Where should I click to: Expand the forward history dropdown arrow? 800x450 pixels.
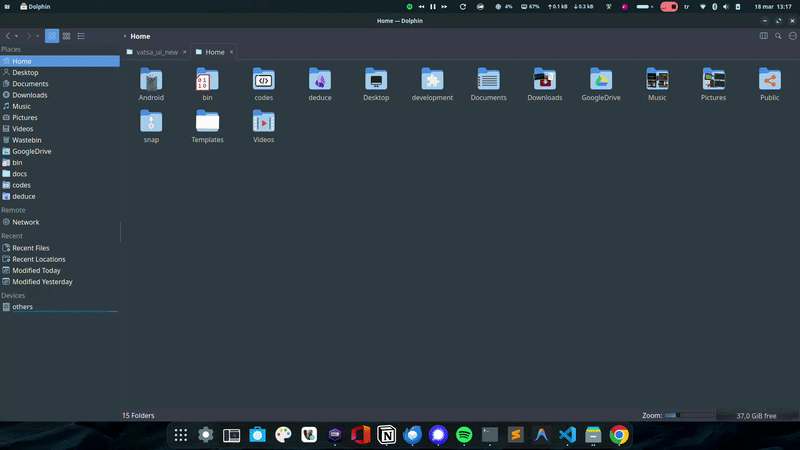[37, 36]
